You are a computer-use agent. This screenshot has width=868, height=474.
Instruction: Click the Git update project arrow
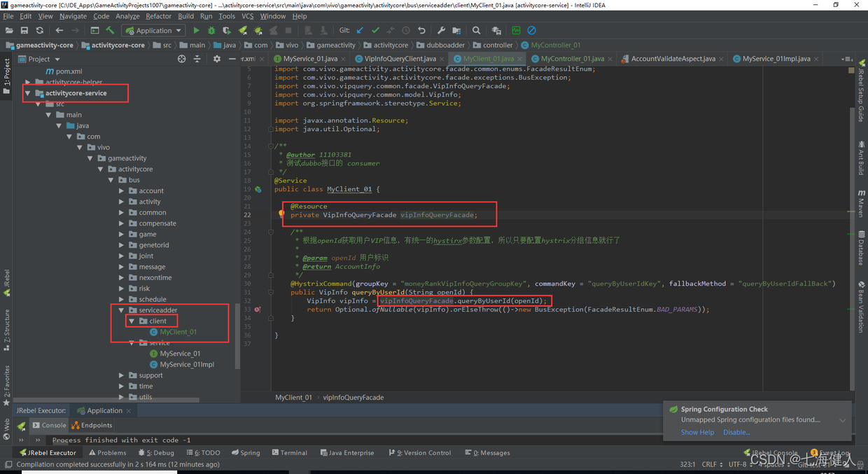pos(360,30)
